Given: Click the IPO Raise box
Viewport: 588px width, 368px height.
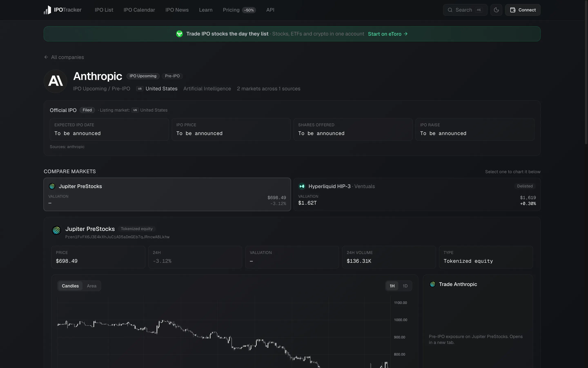Looking at the screenshot, I should (475, 130).
